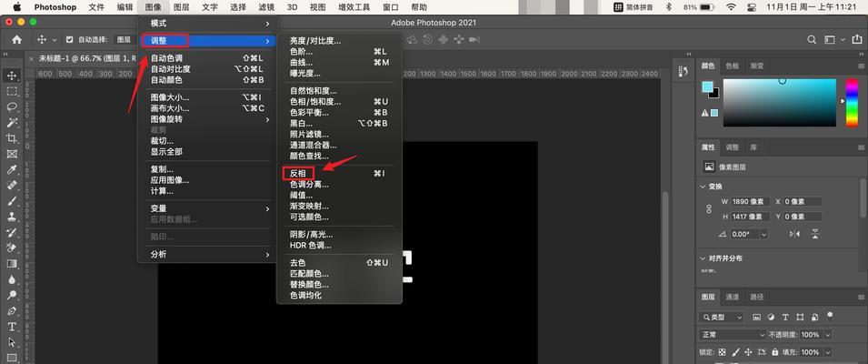Viewport: 868px width, 364px height.
Task: Flip vertically icon in Properties panel
Action: (x=815, y=235)
